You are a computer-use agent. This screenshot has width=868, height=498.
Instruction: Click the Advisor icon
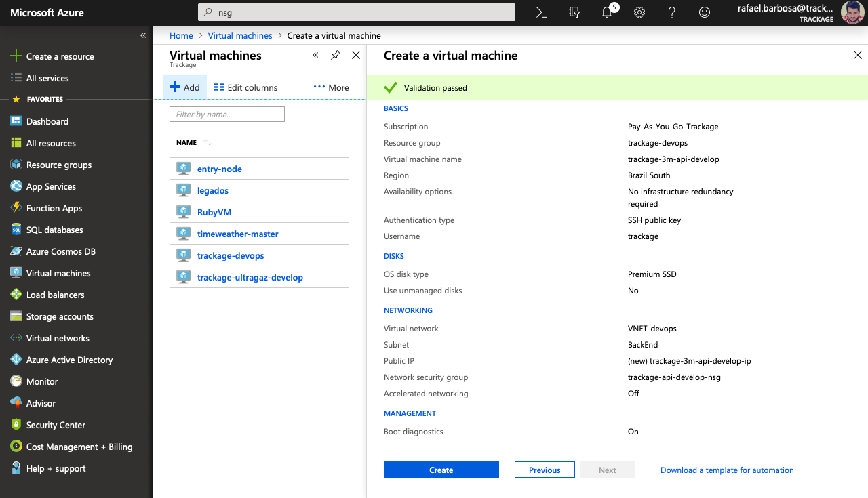(x=16, y=403)
